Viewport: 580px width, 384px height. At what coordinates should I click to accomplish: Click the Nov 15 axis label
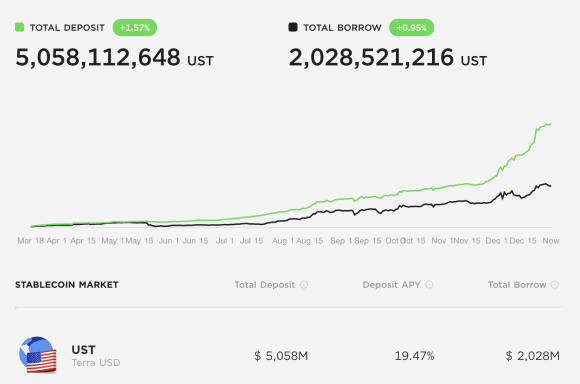pos(467,241)
